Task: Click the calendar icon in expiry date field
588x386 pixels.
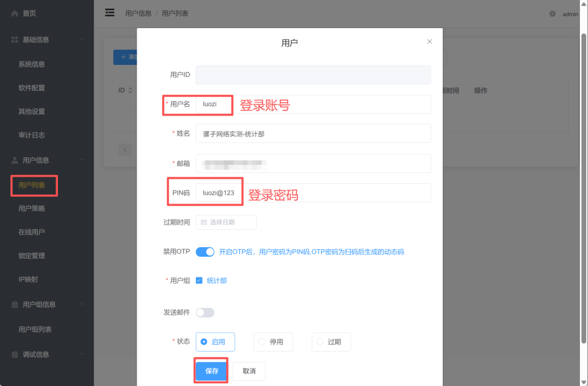Action: click(204, 222)
